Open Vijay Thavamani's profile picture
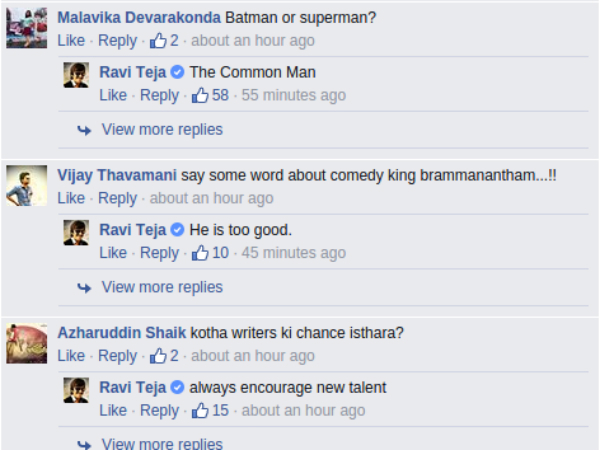This screenshot has width=600, height=450. click(27, 184)
